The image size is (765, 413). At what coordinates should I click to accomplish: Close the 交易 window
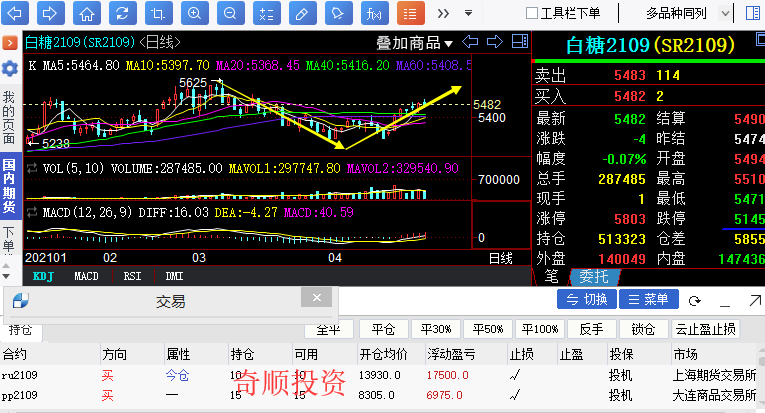(x=317, y=297)
